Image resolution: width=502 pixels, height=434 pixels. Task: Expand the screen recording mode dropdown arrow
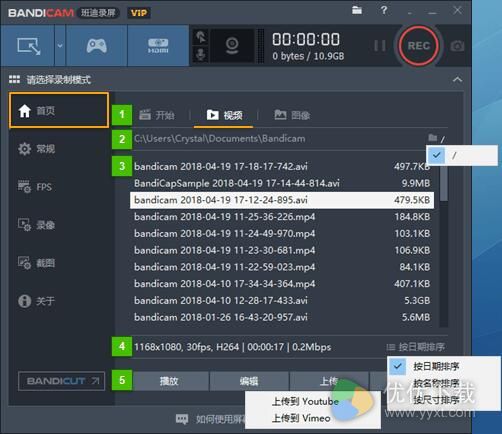click(60, 46)
